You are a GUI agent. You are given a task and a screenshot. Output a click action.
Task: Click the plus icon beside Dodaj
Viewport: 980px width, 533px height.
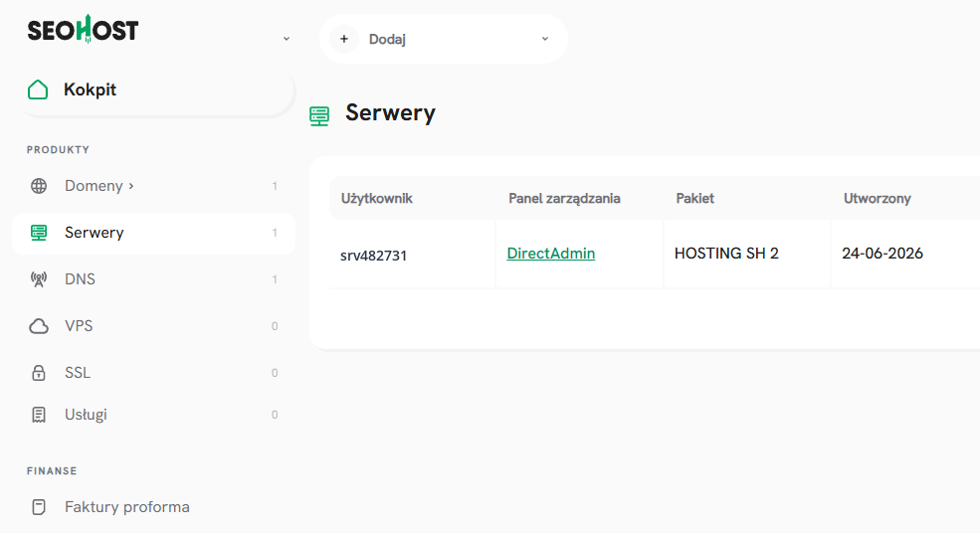tap(344, 39)
